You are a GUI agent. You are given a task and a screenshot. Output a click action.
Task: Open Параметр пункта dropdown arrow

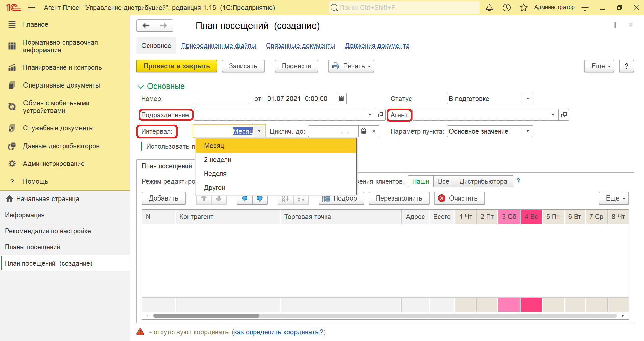coord(528,131)
